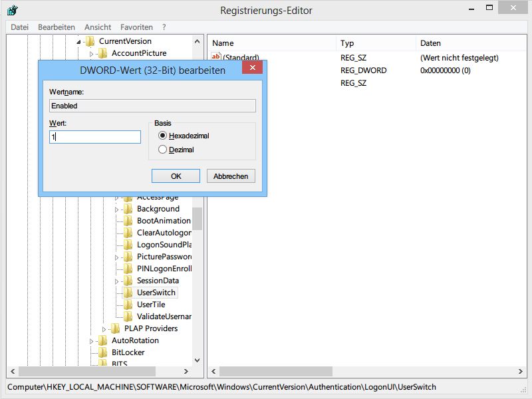Close the Registrierungs-Editor window
Image resolution: width=532 pixels, height=399 pixels.
pos(513,7)
